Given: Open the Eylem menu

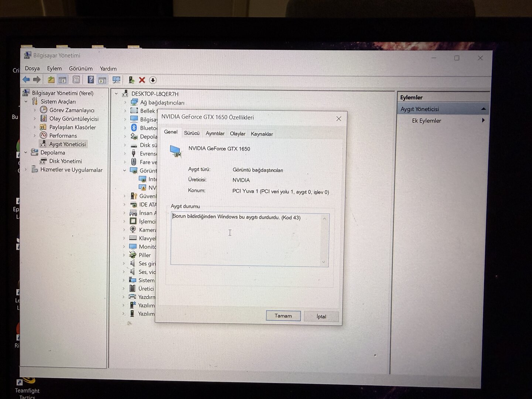Looking at the screenshot, I should point(54,68).
